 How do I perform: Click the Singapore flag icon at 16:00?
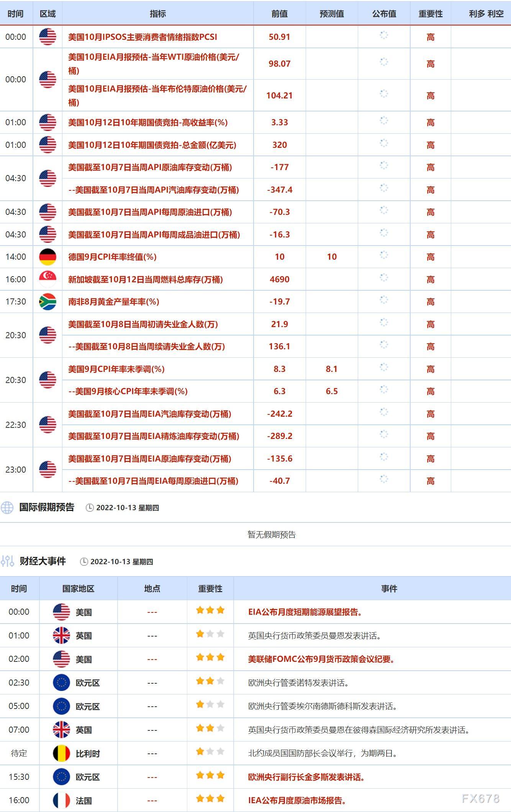pyautogui.click(x=47, y=279)
